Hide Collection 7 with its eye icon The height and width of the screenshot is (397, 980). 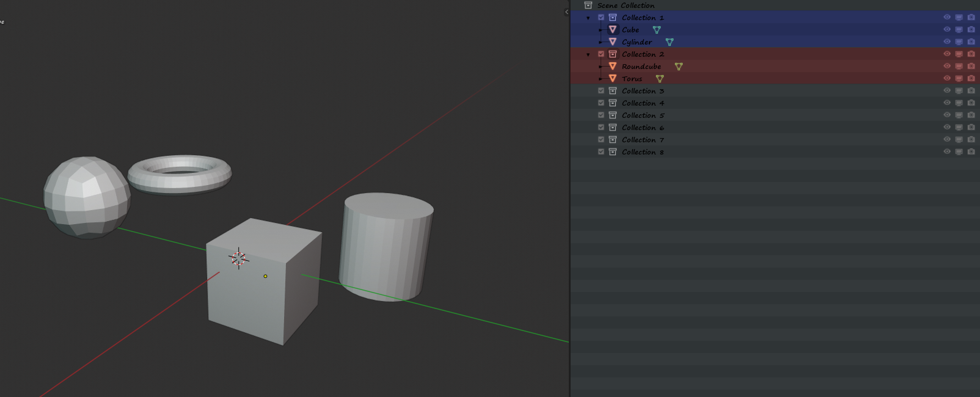[x=947, y=139]
